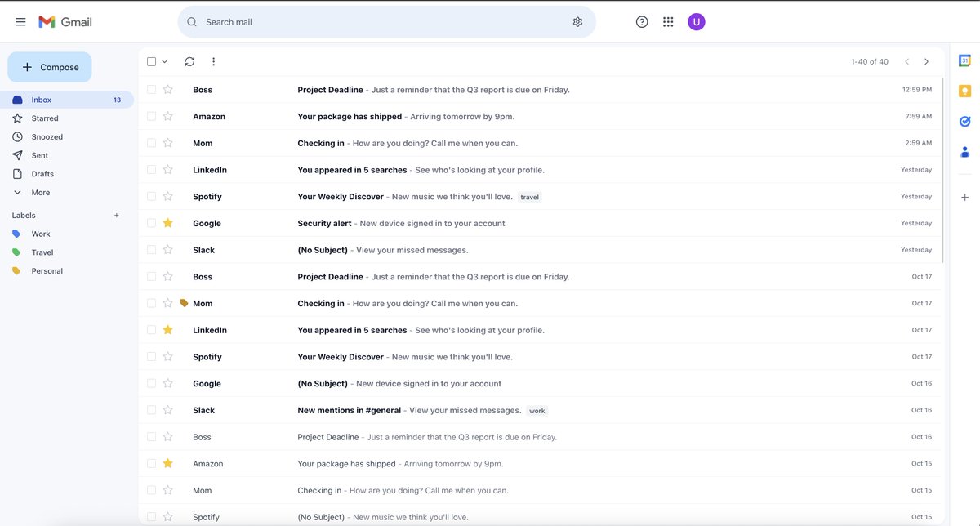Create new label plus icon

pyautogui.click(x=117, y=216)
